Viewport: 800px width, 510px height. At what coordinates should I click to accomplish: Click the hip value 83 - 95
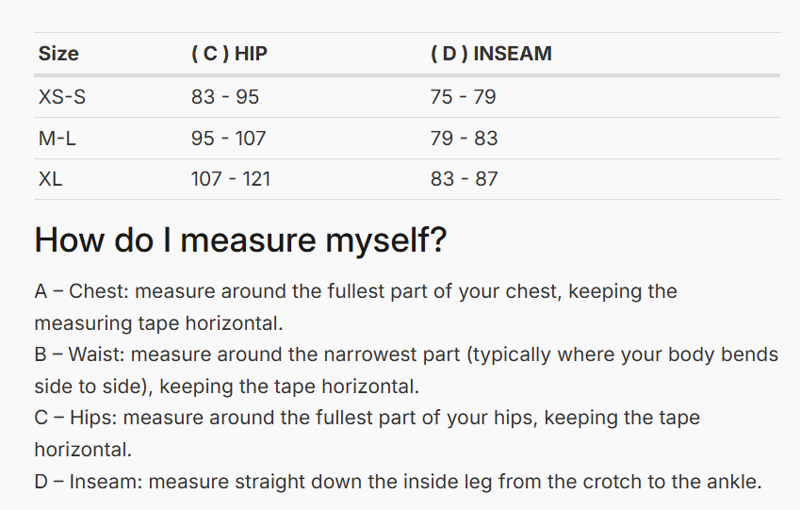[225, 97]
